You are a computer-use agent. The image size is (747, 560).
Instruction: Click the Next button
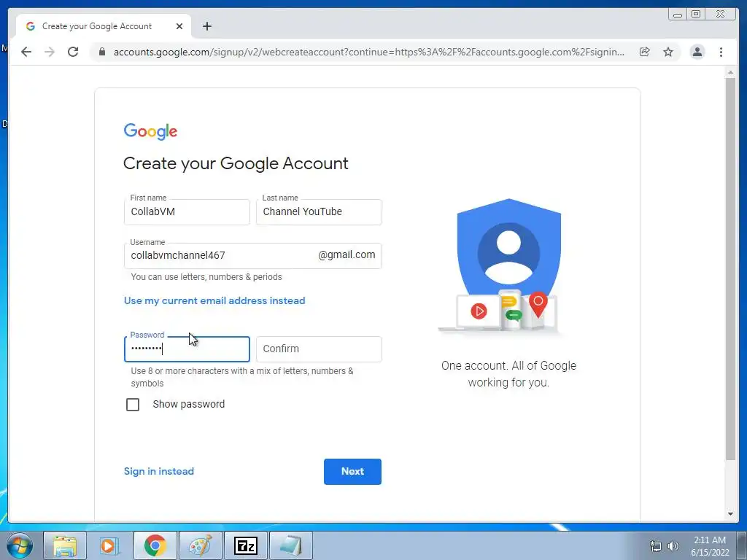point(352,472)
